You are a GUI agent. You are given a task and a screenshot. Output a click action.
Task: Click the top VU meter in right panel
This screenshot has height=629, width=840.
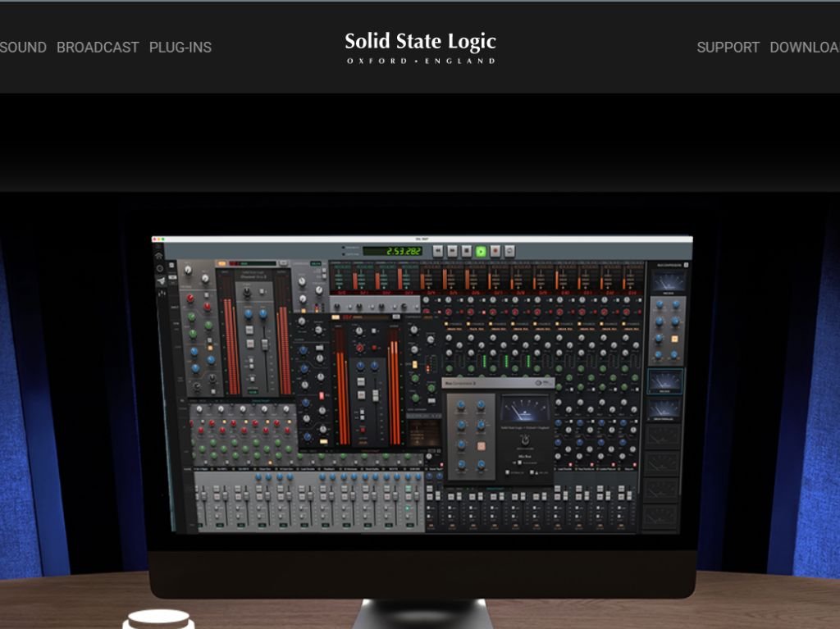click(669, 282)
